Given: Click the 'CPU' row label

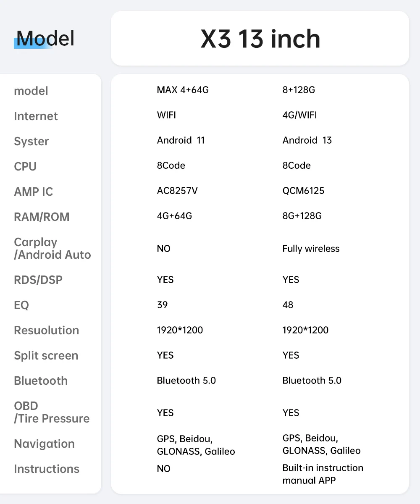Looking at the screenshot, I should tap(25, 167).
